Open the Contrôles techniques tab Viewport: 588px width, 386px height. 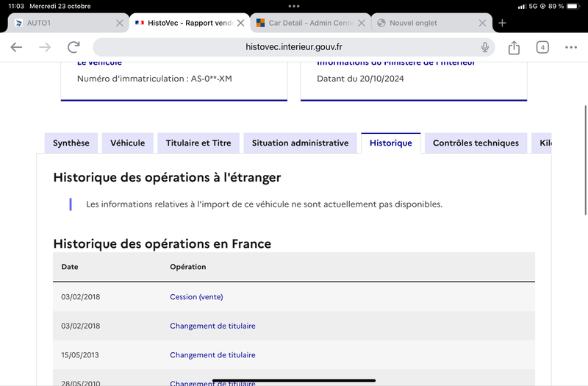[x=476, y=143]
